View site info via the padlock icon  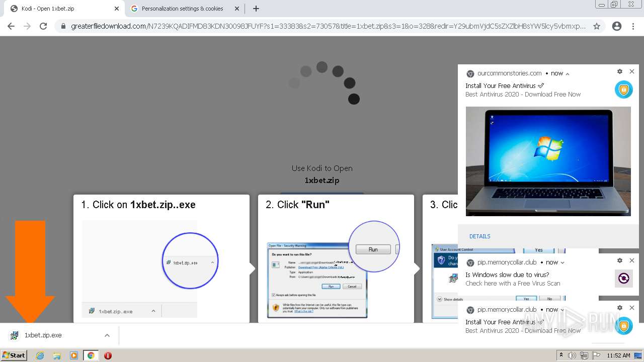(x=63, y=26)
